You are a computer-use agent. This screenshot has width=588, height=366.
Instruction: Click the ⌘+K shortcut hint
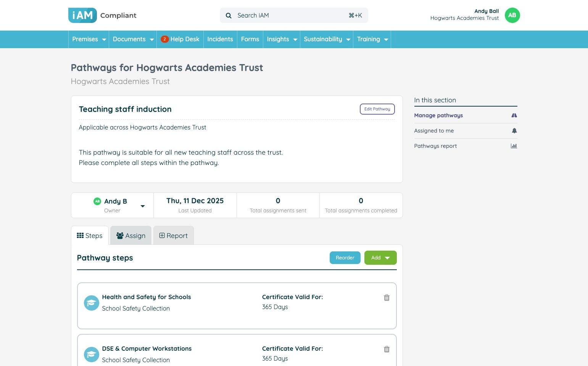355,16
